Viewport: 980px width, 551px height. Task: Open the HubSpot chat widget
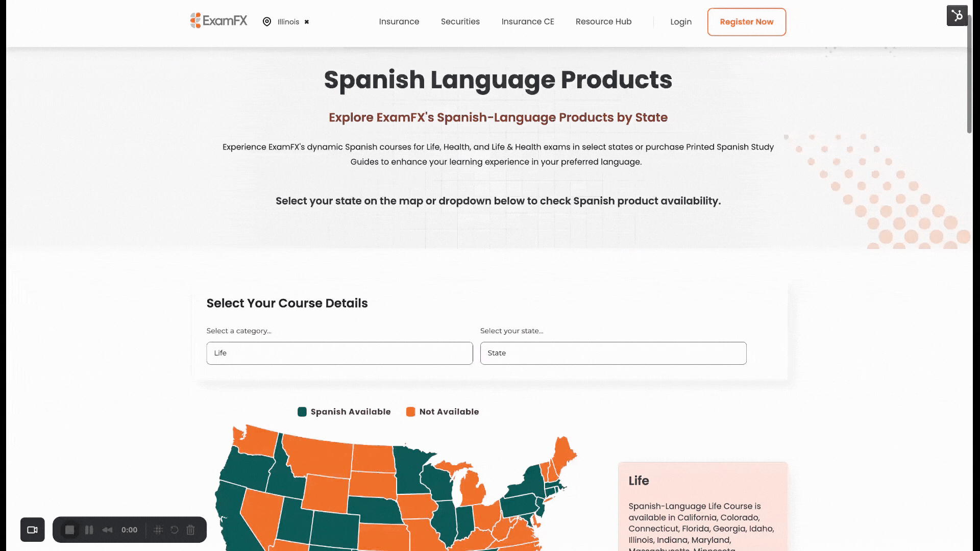click(x=957, y=16)
